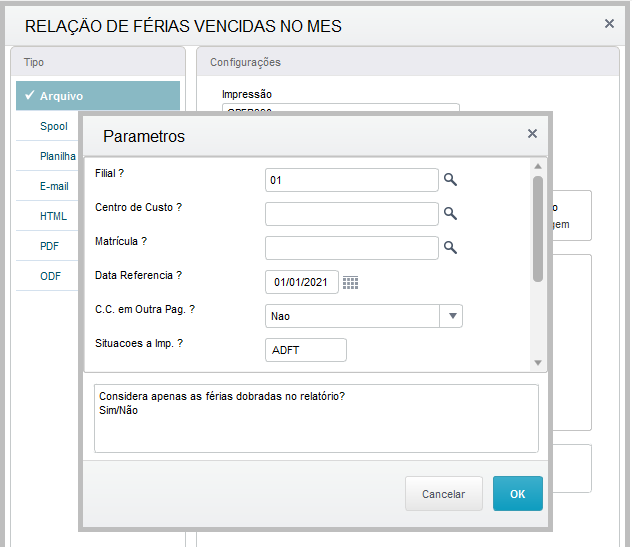Click scrollbar down arrow in Parametros
632x547 pixels.
click(538, 363)
